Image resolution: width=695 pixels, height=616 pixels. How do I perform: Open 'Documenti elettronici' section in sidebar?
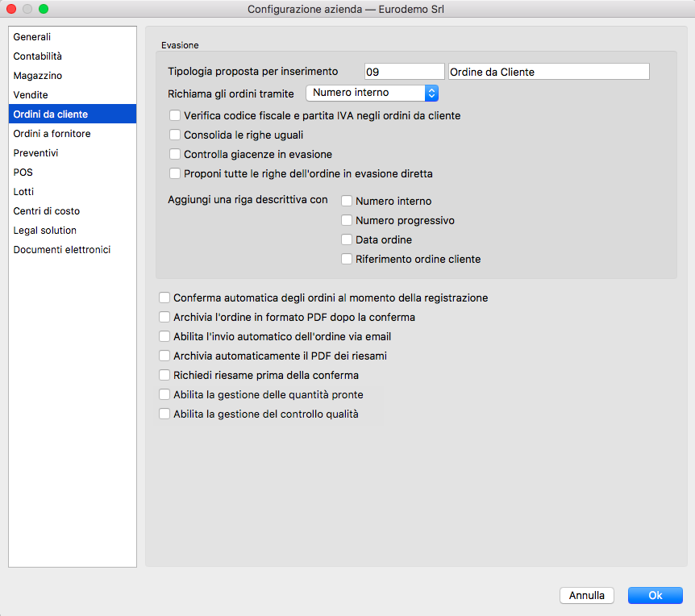62,250
